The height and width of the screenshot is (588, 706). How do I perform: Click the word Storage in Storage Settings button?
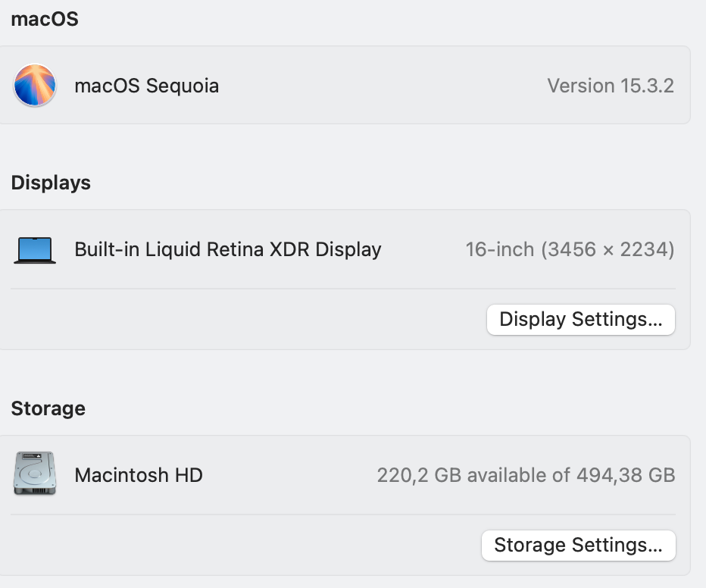click(x=530, y=546)
